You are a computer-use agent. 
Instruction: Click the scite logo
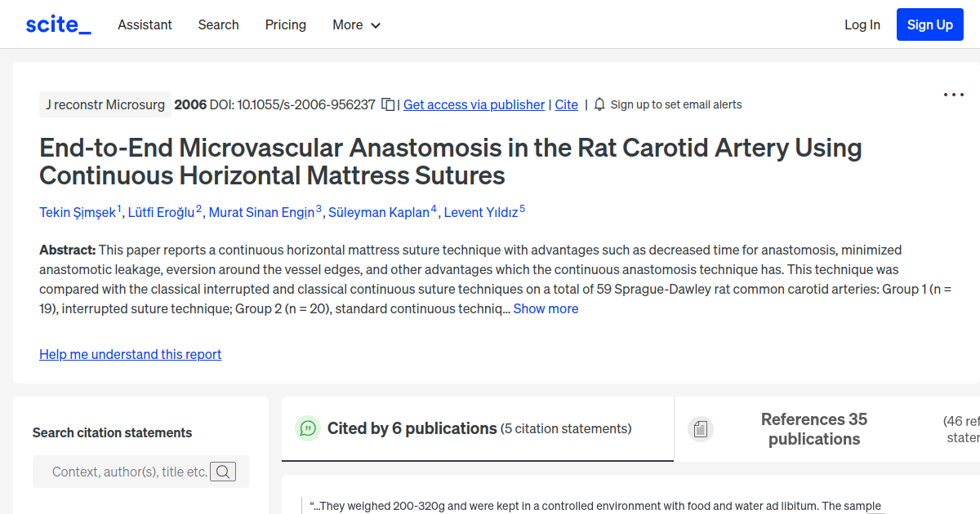pos(57,24)
